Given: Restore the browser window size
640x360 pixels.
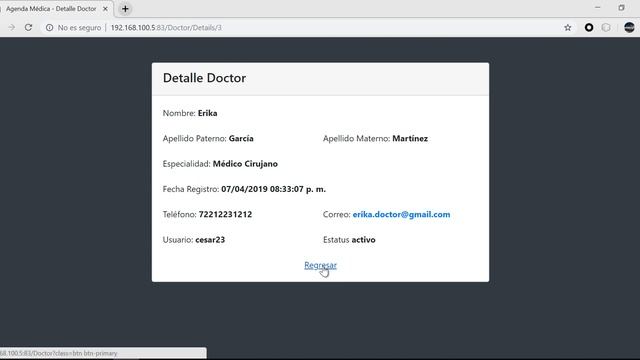Looking at the screenshot, I should tap(621, 8).
